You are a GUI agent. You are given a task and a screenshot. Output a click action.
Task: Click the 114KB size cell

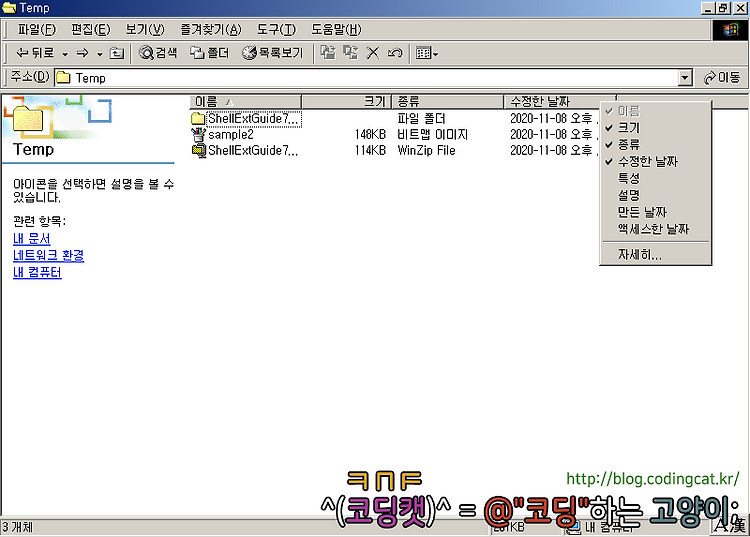pos(370,151)
